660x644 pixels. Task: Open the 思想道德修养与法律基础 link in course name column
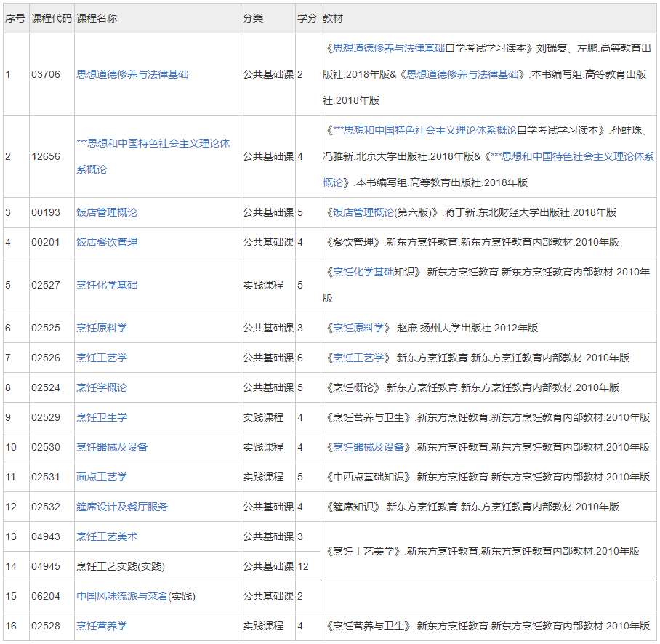(132, 74)
